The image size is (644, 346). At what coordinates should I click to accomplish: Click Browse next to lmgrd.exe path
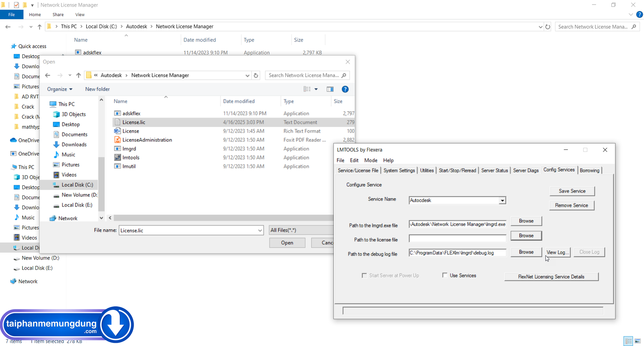pos(526,221)
